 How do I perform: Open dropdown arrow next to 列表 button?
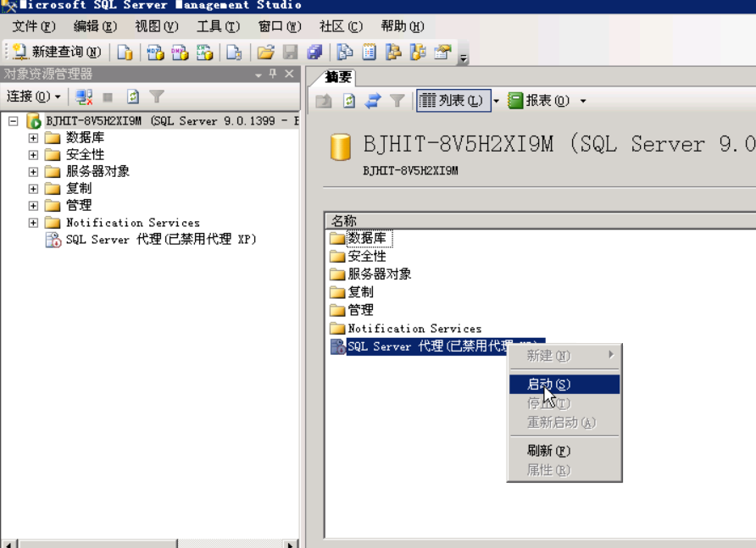click(496, 101)
